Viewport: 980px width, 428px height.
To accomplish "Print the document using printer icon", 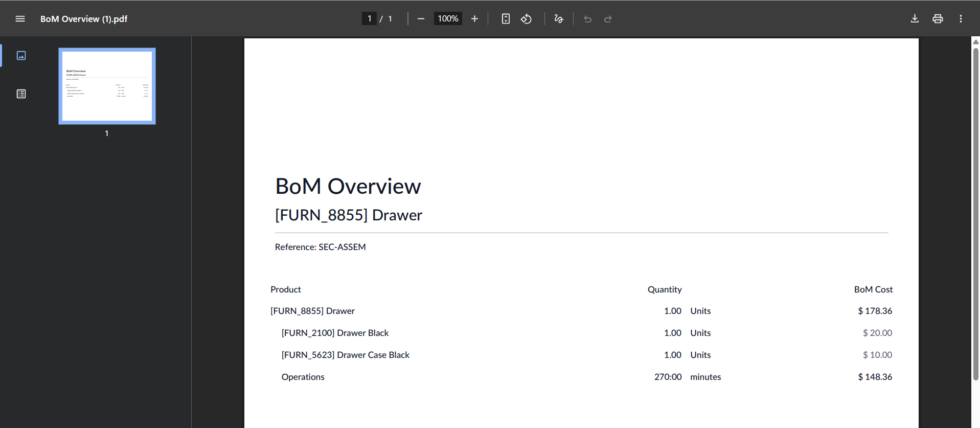I will pyautogui.click(x=938, y=19).
